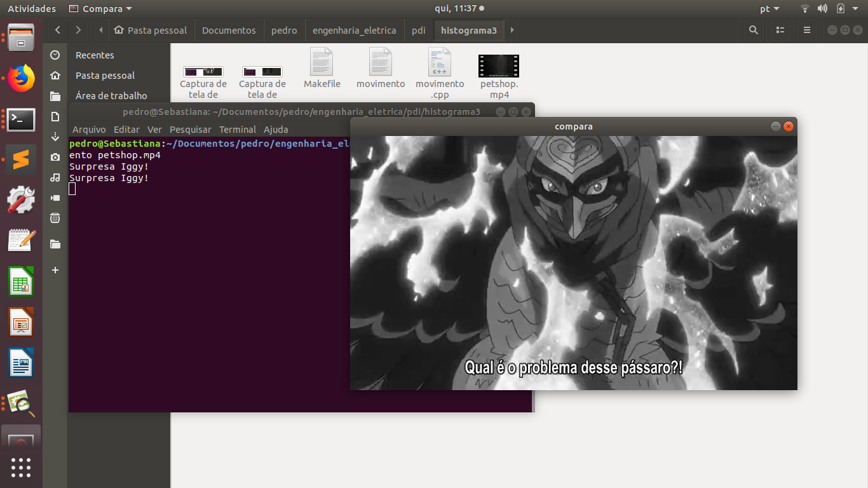Open the Compara app menu dropdown
Screen dimensions: 868x488
(101, 9)
